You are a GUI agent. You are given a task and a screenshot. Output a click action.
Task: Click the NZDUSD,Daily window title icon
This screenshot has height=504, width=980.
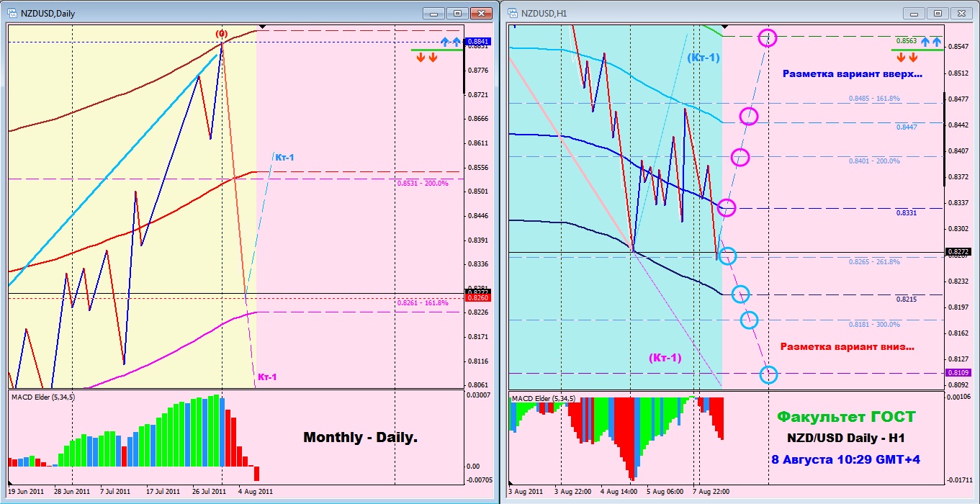pos(12,13)
